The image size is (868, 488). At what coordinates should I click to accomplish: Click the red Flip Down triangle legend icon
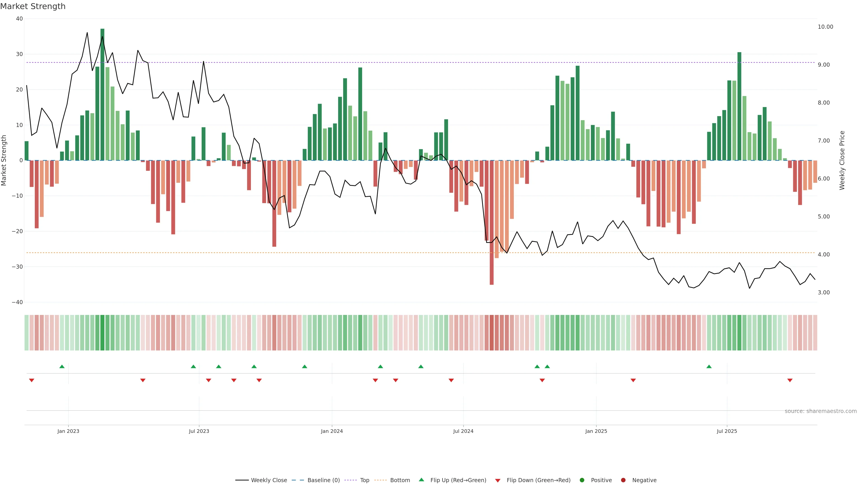coord(498,480)
